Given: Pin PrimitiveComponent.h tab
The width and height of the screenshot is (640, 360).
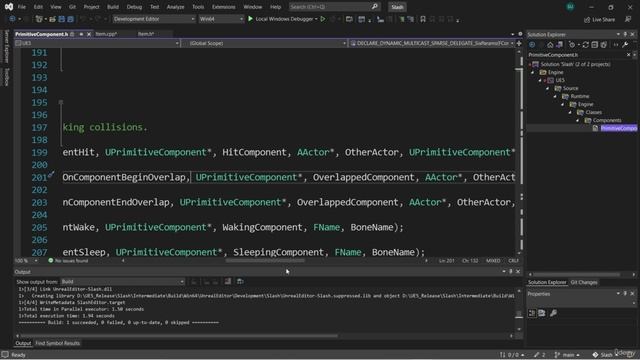Looking at the screenshot, I should click(x=81, y=34).
